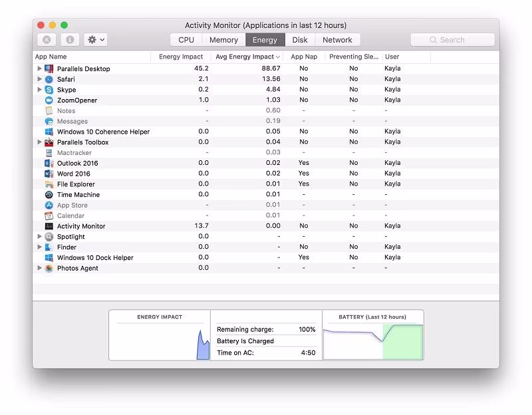Click Avg Energy Impact value 88.67
Screen dimensions: 532x415
pyautogui.click(x=271, y=69)
